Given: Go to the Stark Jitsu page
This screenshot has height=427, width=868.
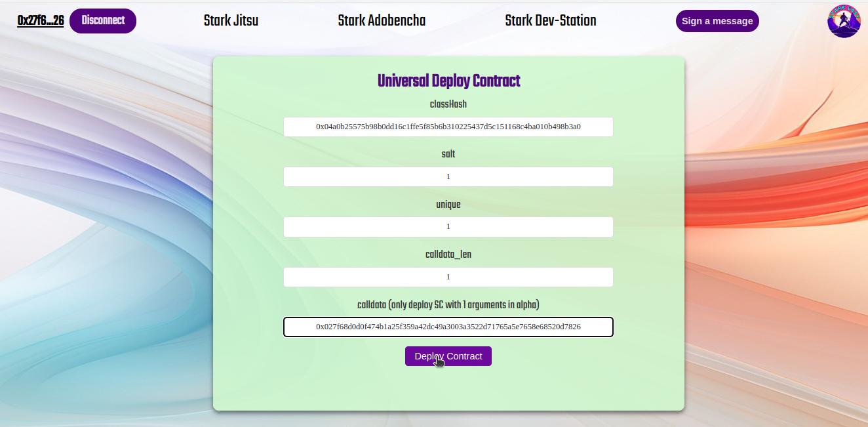Looking at the screenshot, I should 231,21.
